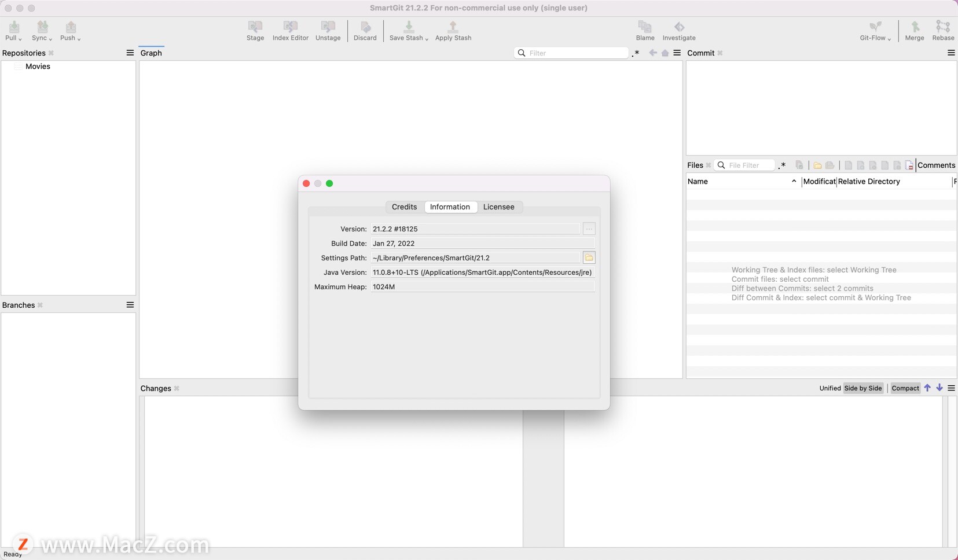Click the Modification column header

pos(819,182)
